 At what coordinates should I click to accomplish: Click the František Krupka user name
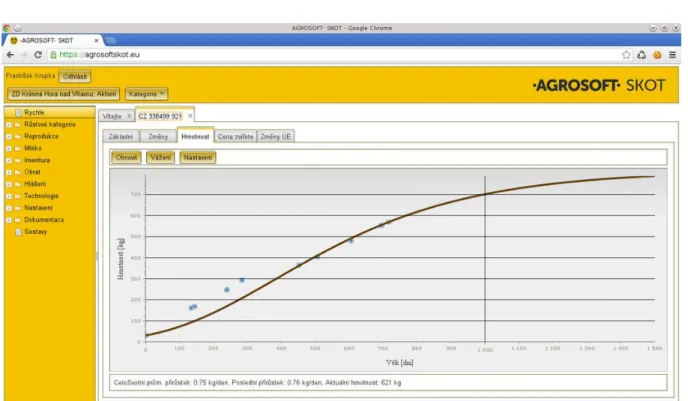pyautogui.click(x=31, y=75)
